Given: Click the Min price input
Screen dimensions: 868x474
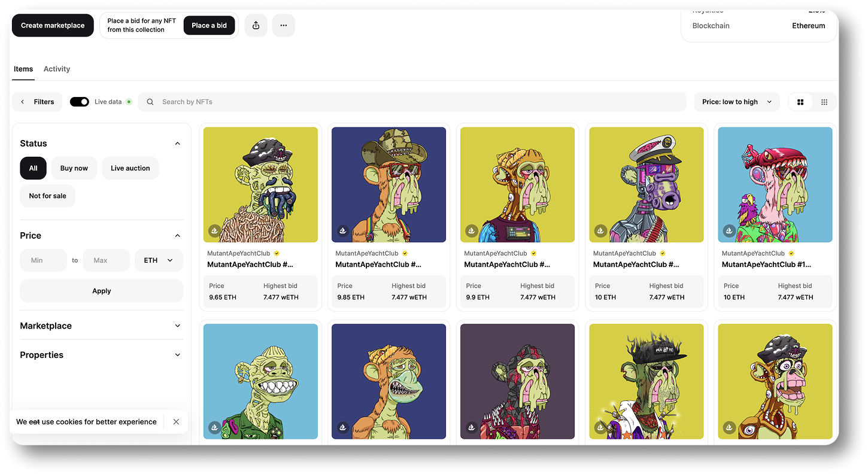Looking at the screenshot, I should pyautogui.click(x=44, y=260).
